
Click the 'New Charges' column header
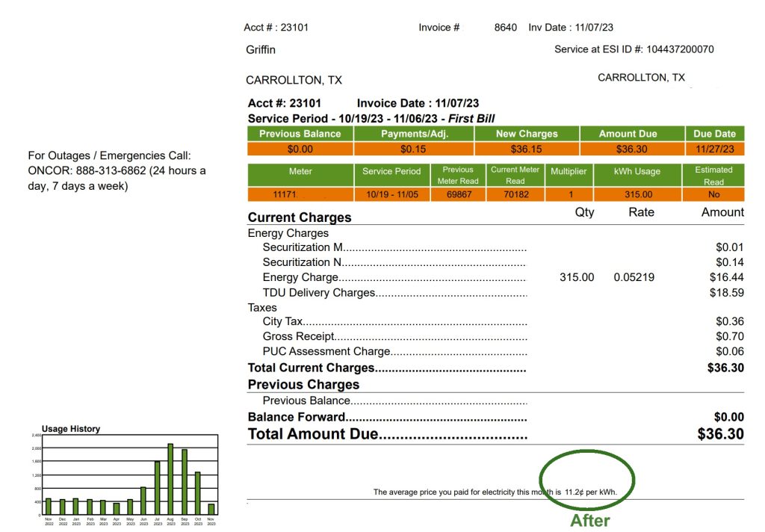click(527, 134)
